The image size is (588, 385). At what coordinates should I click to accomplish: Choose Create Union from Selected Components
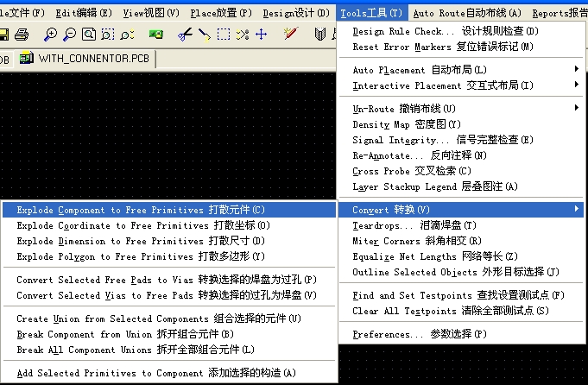pyautogui.click(x=169, y=319)
